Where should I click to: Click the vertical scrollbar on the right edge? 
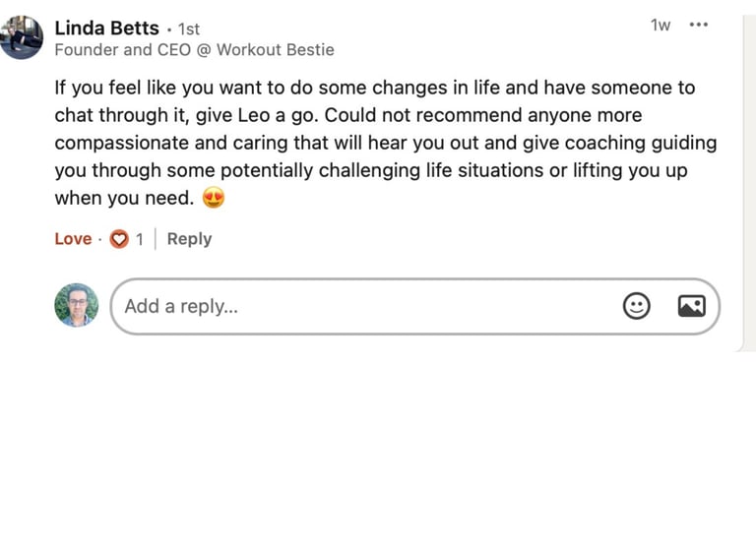pyautogui.click(x=747, y=177)
